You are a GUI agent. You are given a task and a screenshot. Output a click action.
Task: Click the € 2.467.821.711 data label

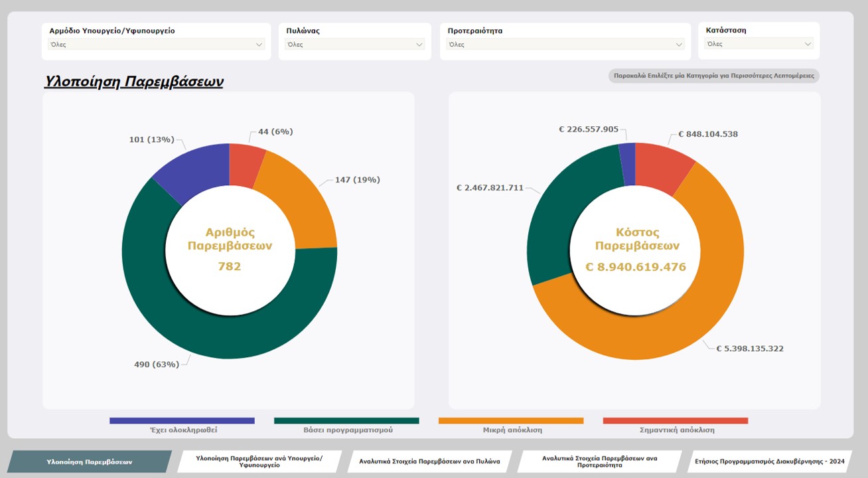(490, 188)
